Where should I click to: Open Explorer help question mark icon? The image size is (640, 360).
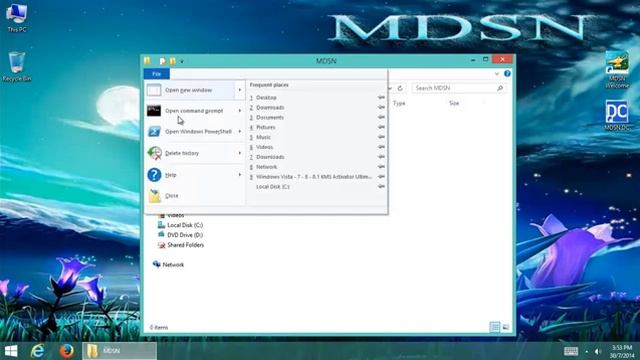[x=507, y=73]
